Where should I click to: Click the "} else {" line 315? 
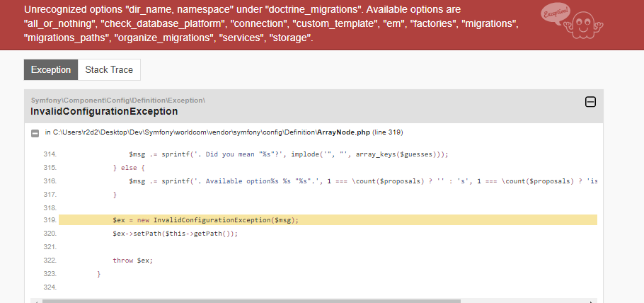tap(129, 168)
